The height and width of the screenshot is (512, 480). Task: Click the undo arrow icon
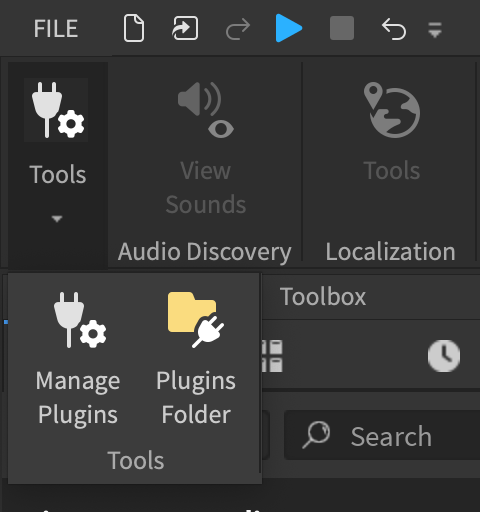[x=394, y=29]
